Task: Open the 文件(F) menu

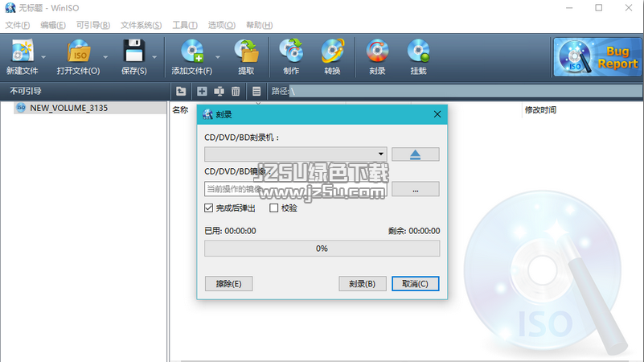Action: point(17,25)
